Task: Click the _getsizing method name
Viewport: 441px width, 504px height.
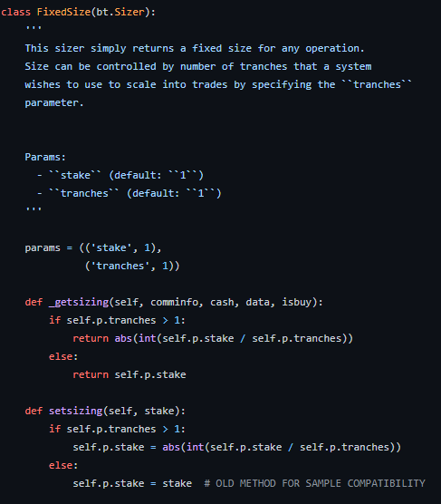Action: click(x=79, y=302)
